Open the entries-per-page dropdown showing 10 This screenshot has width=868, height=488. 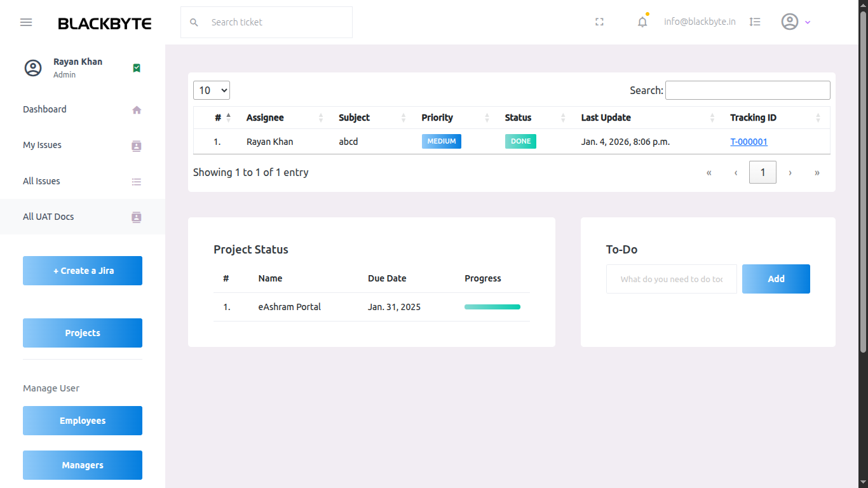tap(212, 90)
